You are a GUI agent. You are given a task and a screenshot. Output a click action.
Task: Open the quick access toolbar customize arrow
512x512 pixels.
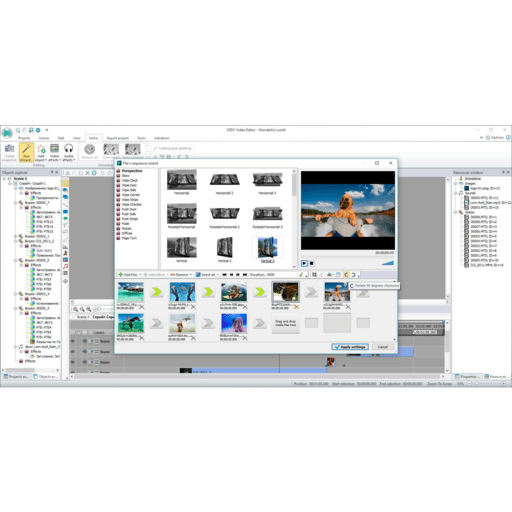click(47, 130)
